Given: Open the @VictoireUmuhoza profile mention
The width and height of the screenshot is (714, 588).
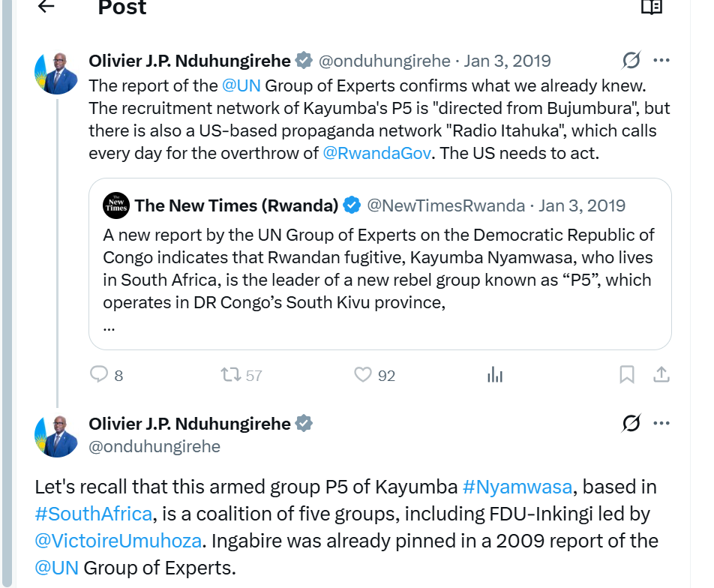Looking at the screenshot, I should (x=118, y=541).
